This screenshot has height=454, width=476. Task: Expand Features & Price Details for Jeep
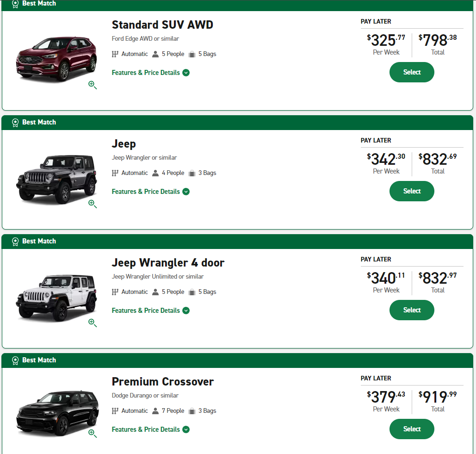pyautogui.click(x=151, y=192)
